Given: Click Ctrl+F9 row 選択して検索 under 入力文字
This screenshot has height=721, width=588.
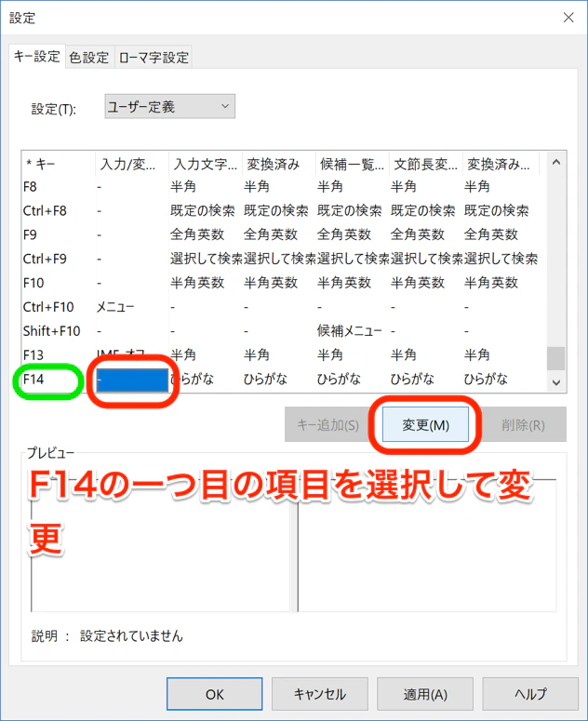Looking at the screenshot, I should pyautogui.click(x=207, y=259).
